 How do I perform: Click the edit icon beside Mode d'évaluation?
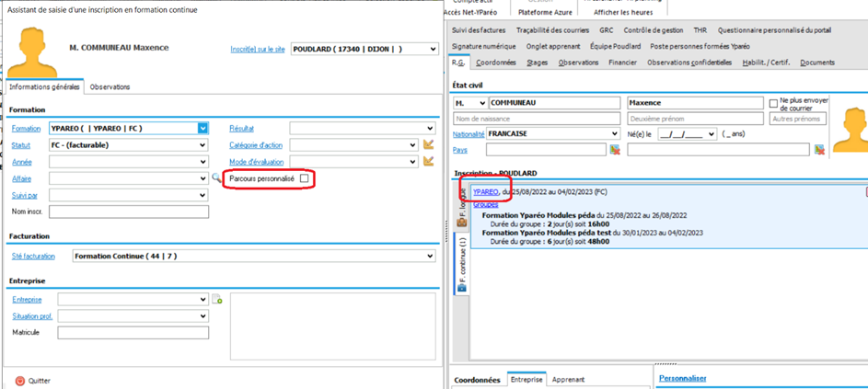428,162
